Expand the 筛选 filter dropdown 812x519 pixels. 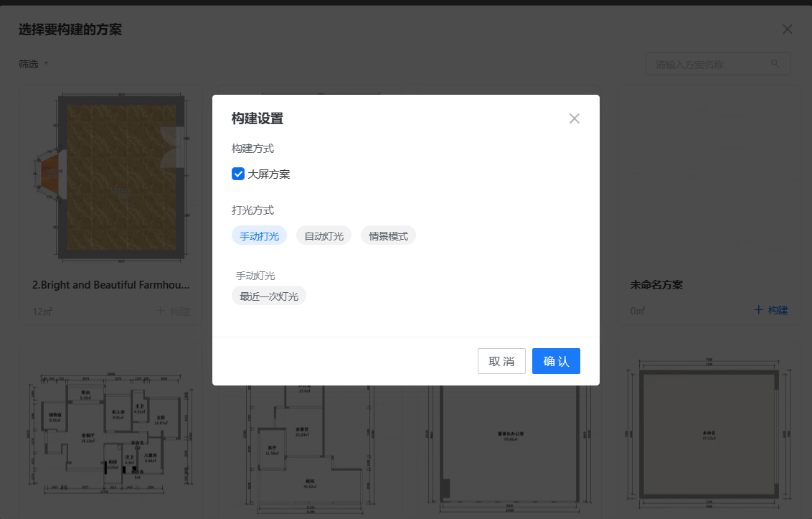pos(34,64)
